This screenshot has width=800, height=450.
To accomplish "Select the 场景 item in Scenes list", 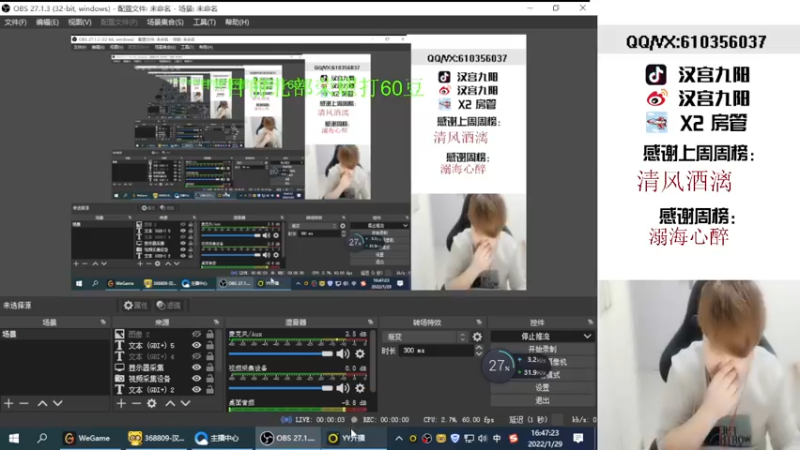I will (55, 334).
